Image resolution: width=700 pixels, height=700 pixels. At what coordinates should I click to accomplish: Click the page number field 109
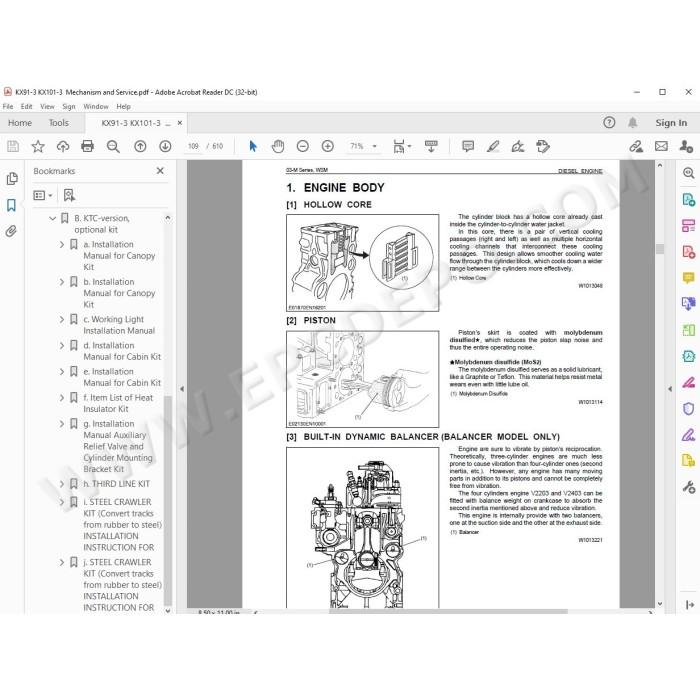click(193, 146)
